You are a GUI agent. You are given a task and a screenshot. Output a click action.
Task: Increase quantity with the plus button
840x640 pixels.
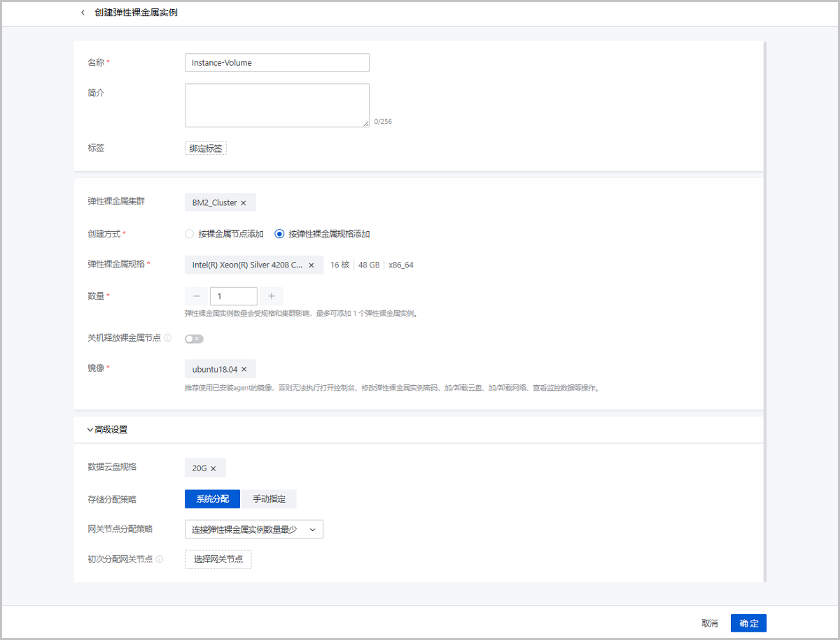tap(271, 296)
